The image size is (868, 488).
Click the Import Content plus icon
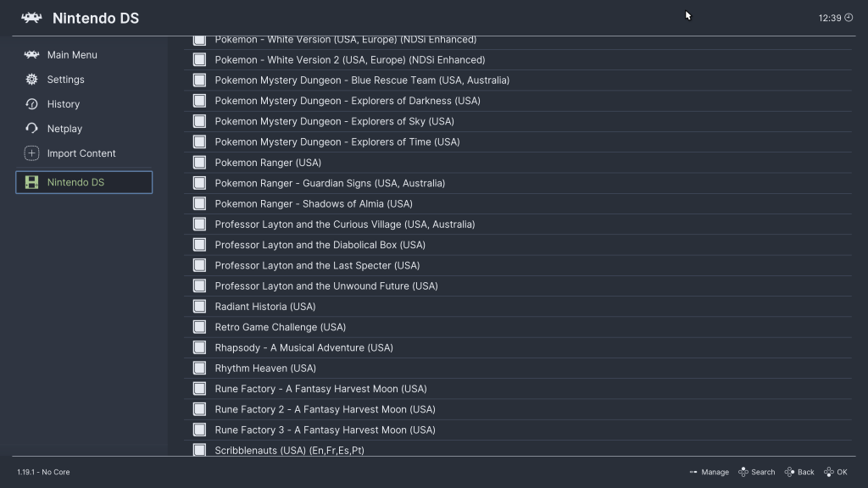click(31, 153)
